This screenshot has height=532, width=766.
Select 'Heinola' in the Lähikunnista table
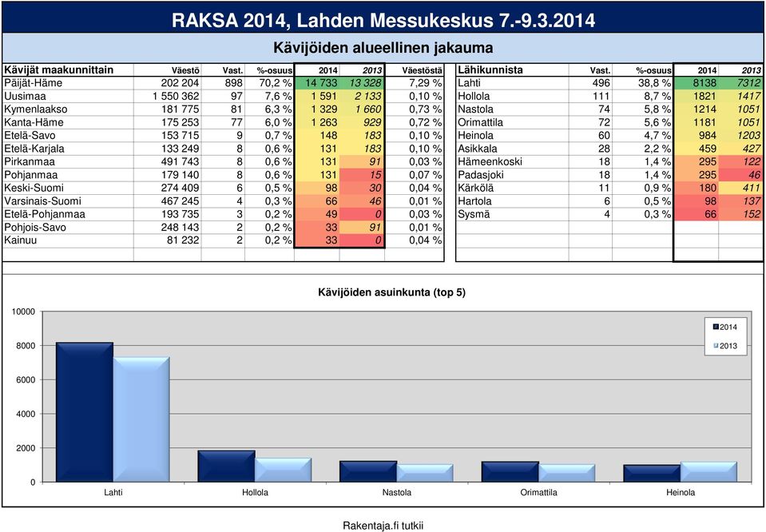(475, 135)
